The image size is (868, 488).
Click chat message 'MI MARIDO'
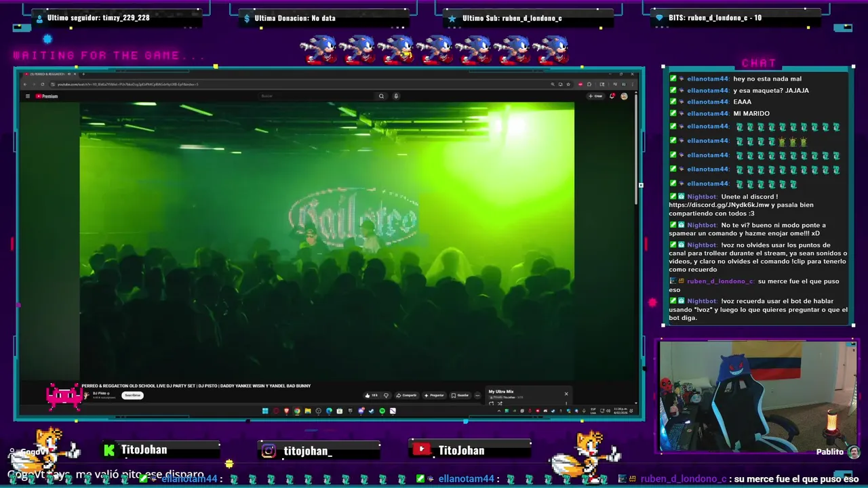pos(751,113)
